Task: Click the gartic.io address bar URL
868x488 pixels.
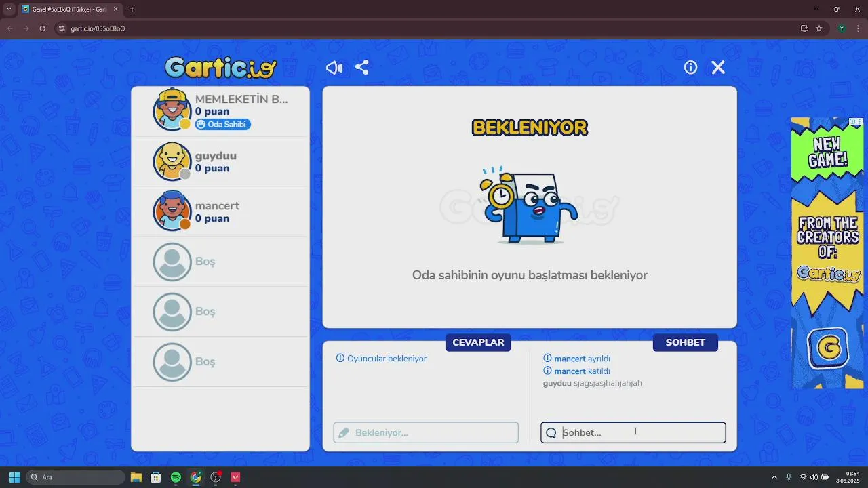Action: click(98, 28)
